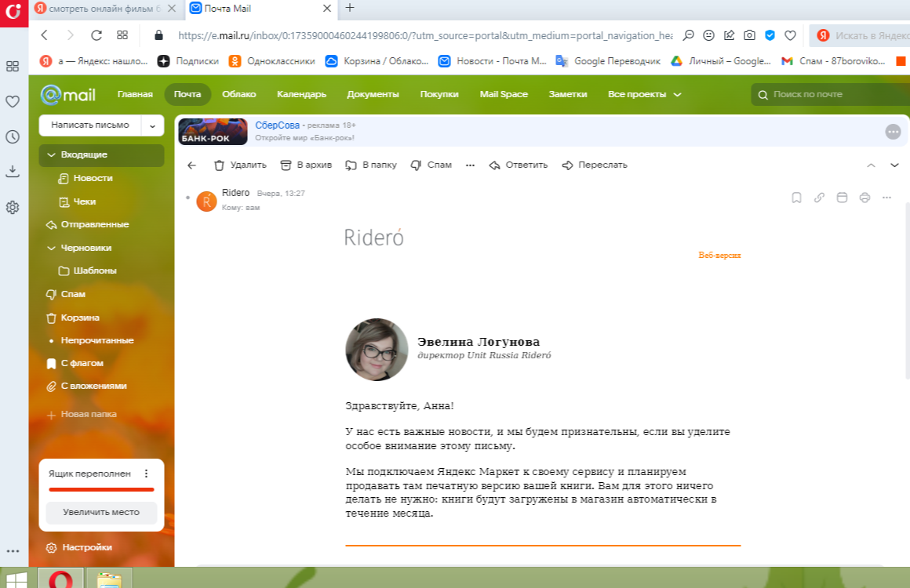Click the emoji smiley icon in address bar
The image size is (910, 588).
pos(708,35)
